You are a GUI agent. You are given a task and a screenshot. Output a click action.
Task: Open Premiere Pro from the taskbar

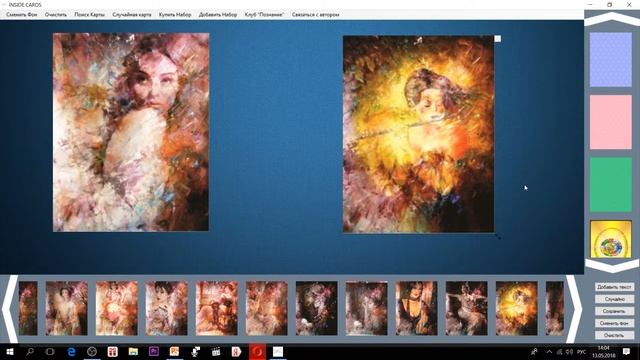(x=154, y=351)
